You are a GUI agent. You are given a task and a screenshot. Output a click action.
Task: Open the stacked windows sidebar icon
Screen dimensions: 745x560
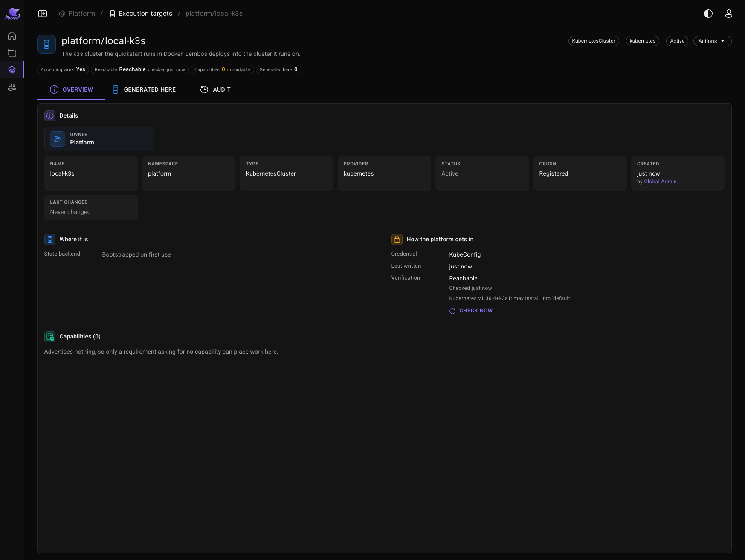coord(12,53)
